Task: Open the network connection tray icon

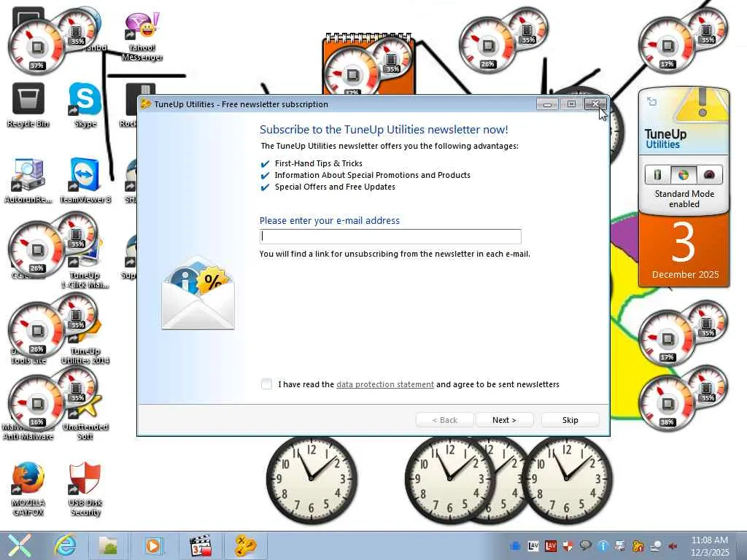Action: click(656, 545)
